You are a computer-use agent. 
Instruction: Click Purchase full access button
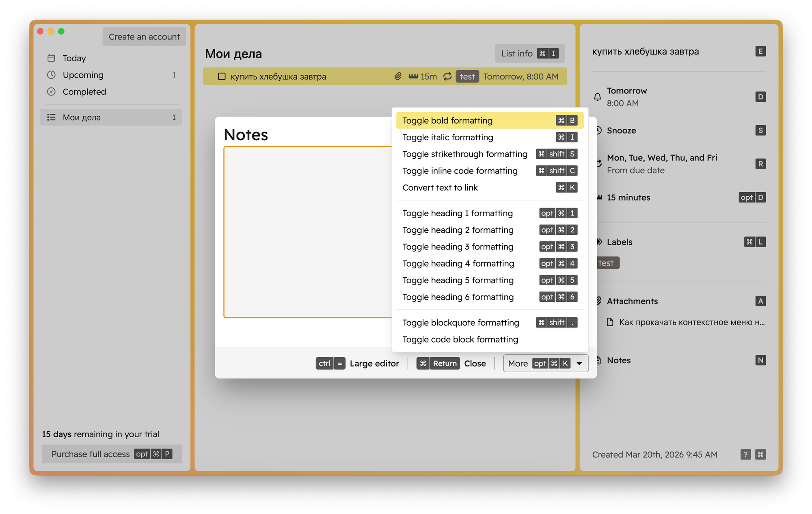point(112,454)
